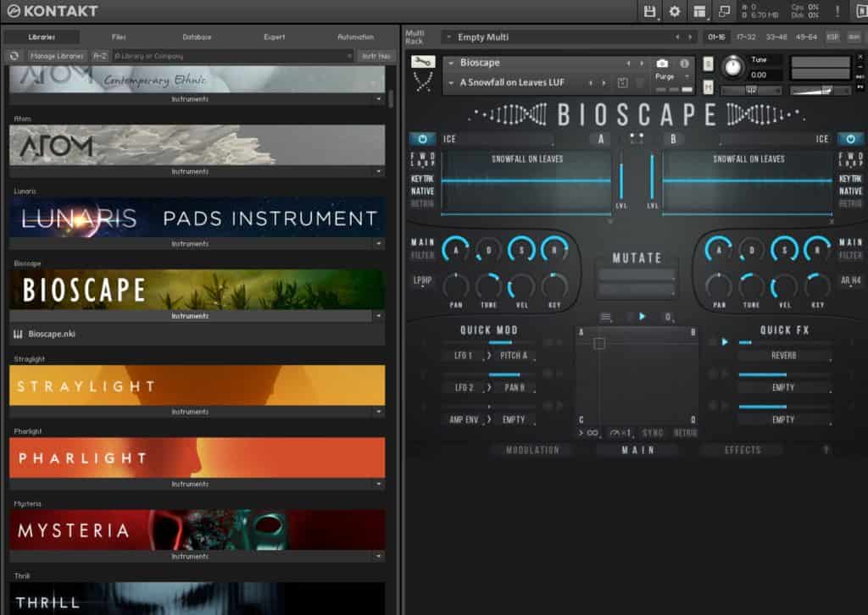This screenshot has height=615, width=868.
Task: Expand the Bioscape library Instruments arrow
Action: [379, 316]
